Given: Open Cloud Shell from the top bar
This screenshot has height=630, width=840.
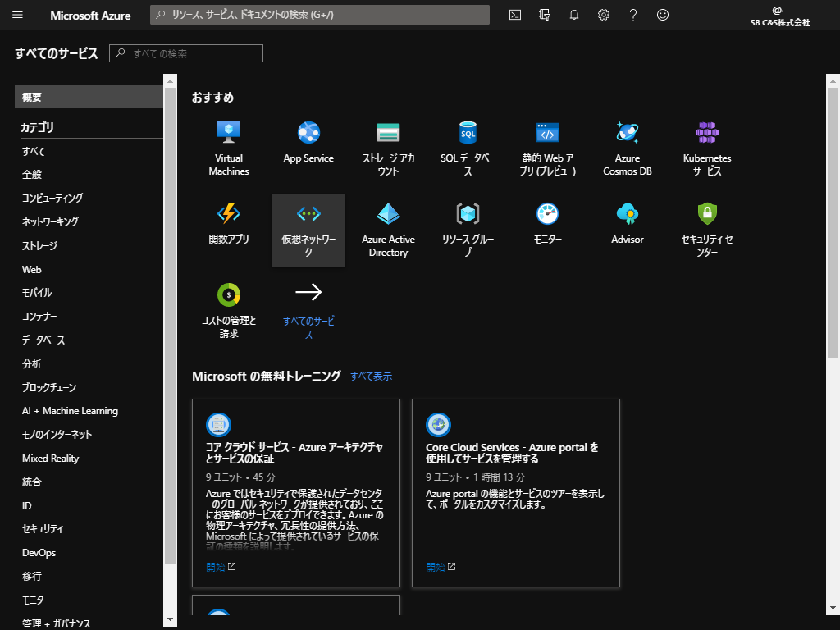Looking at the screenshot, I should point(515,15).
